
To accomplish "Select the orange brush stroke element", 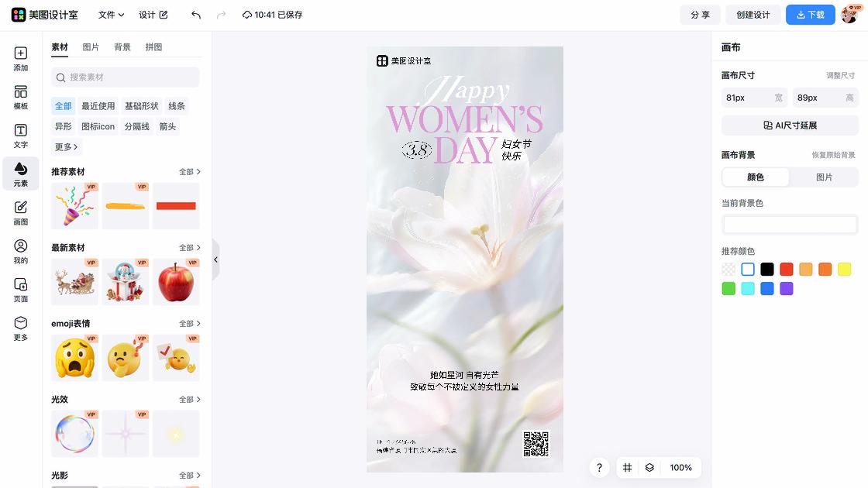I will 125,206.
